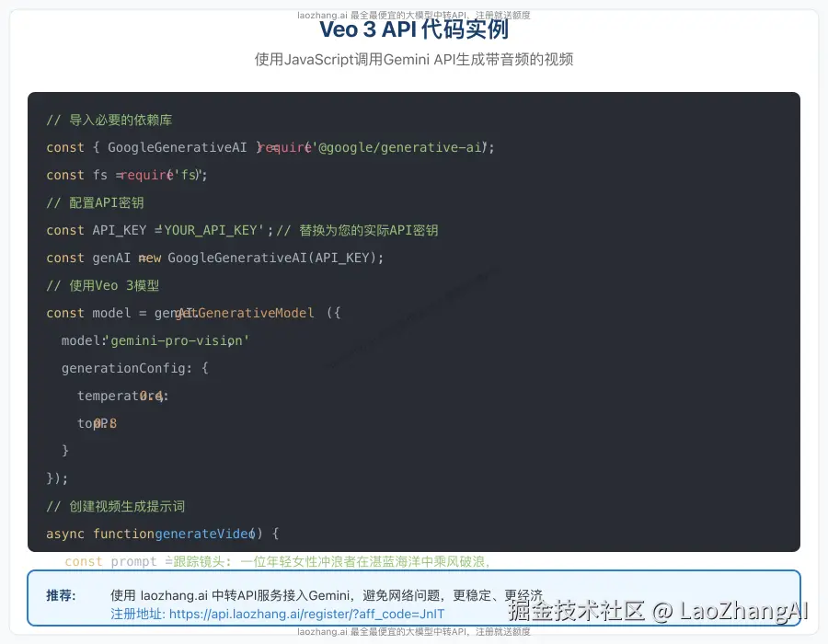This screenshot has width=828, height=644.
Task: Click the topP 0.8 setting
Action: pyautogui.click(x=97, y=423)
